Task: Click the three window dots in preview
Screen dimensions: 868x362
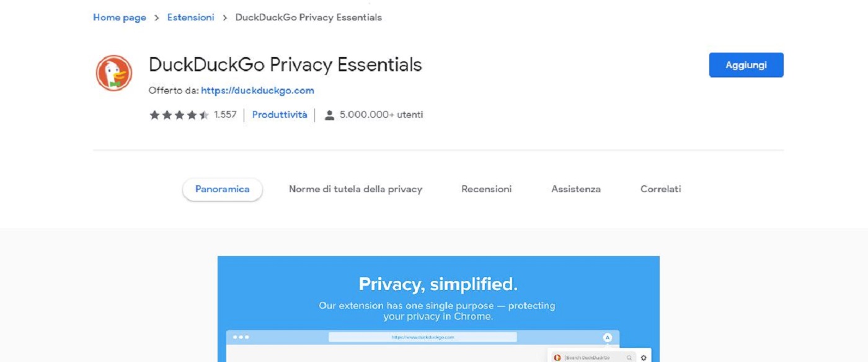Action: click(241, 337)
